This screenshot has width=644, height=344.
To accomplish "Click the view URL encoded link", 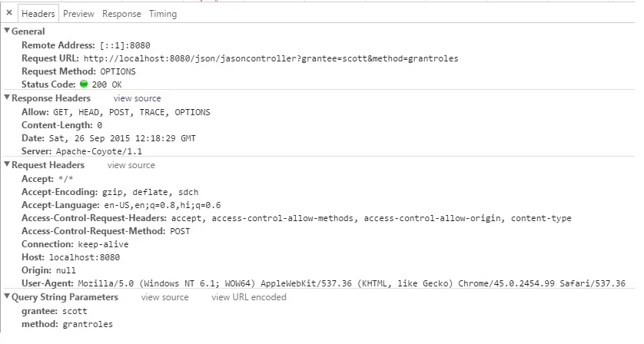I will 249,297.
